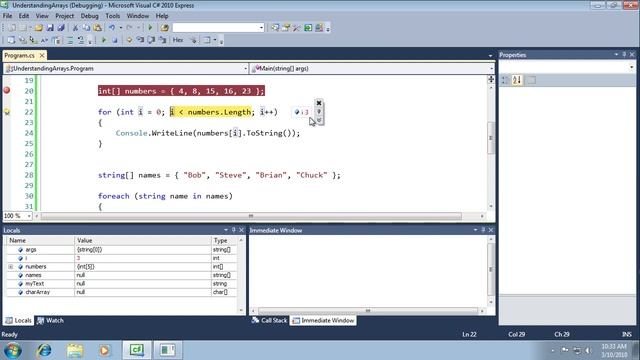Select the Immediate Window tab
The image size is (640, 360).
(323, 321)
